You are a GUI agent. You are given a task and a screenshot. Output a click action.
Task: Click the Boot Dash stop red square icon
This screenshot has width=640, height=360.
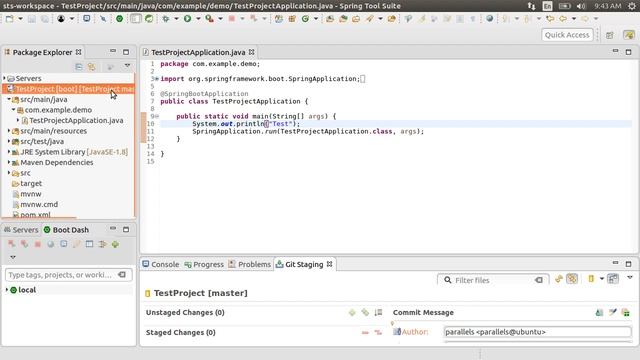coord(38,244)
